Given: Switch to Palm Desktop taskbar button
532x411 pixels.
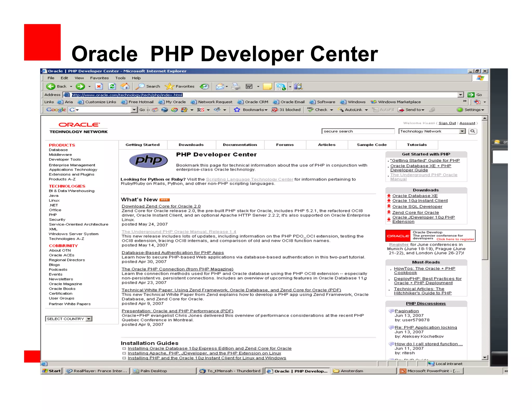Looking at the screenshot, I should tap(164, 371).
